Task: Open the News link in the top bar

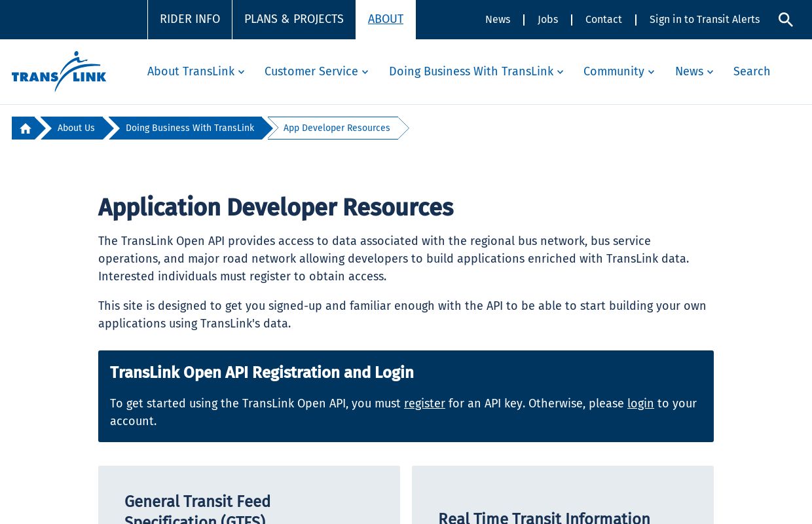Action: point(498,20)
